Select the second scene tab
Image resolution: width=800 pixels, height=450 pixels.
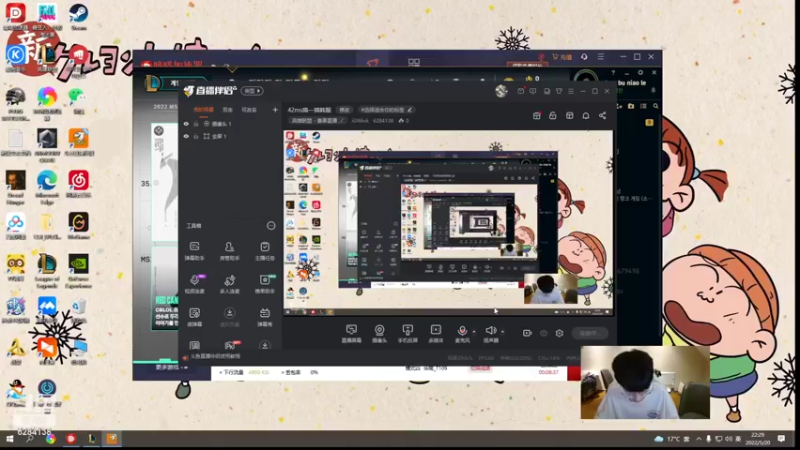(x=228, y=110)
